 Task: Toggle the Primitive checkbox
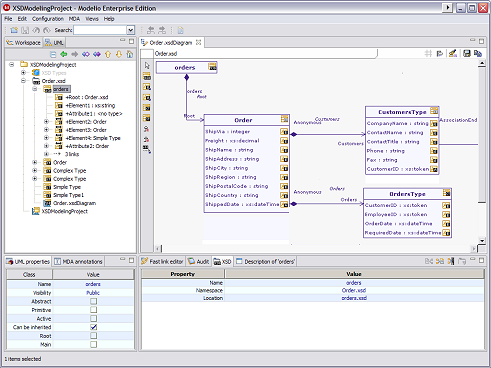pos(94,310)
